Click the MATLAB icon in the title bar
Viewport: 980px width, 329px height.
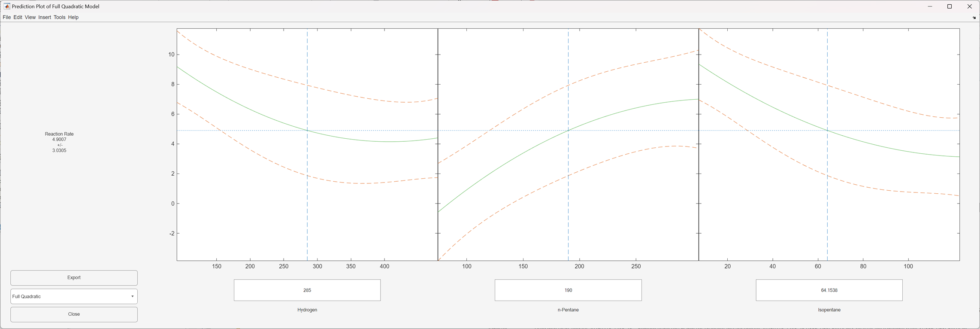click(7, 6)
